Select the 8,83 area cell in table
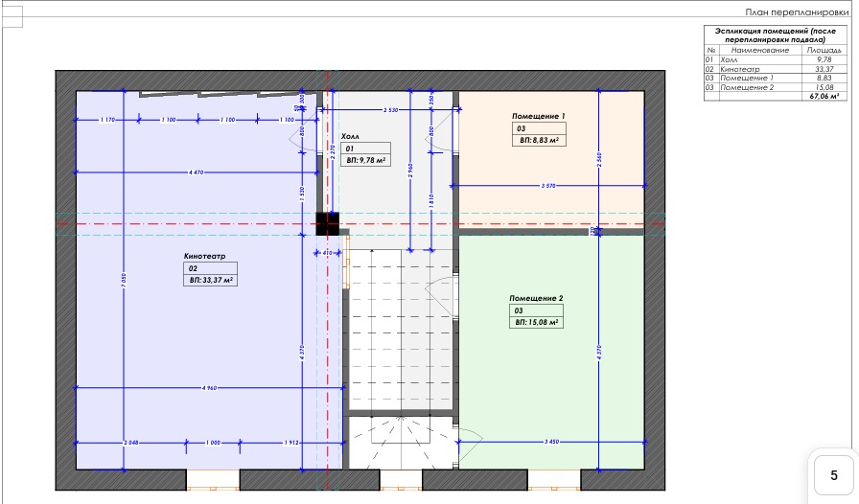 pyautogui.click(x=824, y=78)
